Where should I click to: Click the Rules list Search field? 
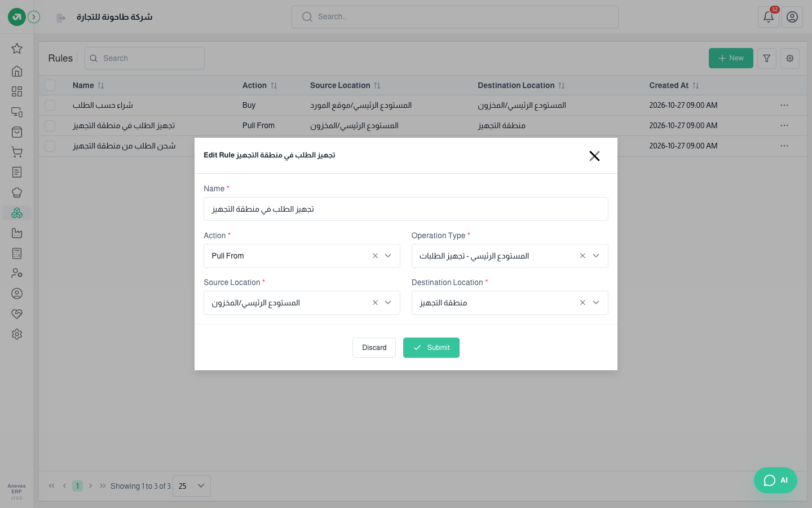click(x=144, y=58)
